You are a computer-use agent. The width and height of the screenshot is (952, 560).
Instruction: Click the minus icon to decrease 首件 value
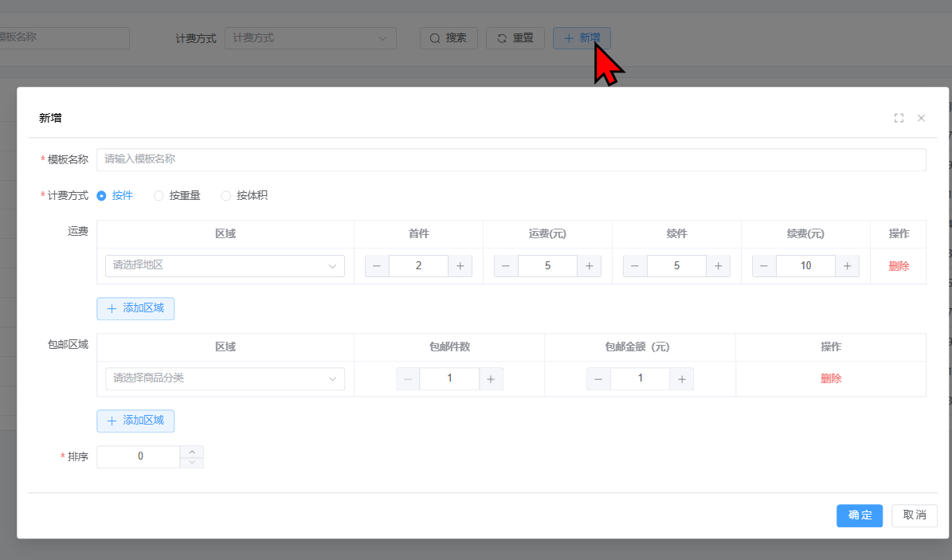pos(377,265)
